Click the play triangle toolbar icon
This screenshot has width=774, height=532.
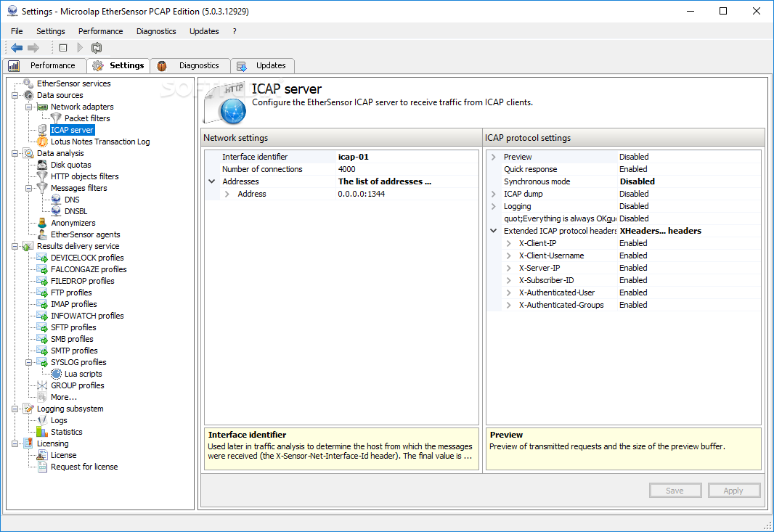[80, 48]
